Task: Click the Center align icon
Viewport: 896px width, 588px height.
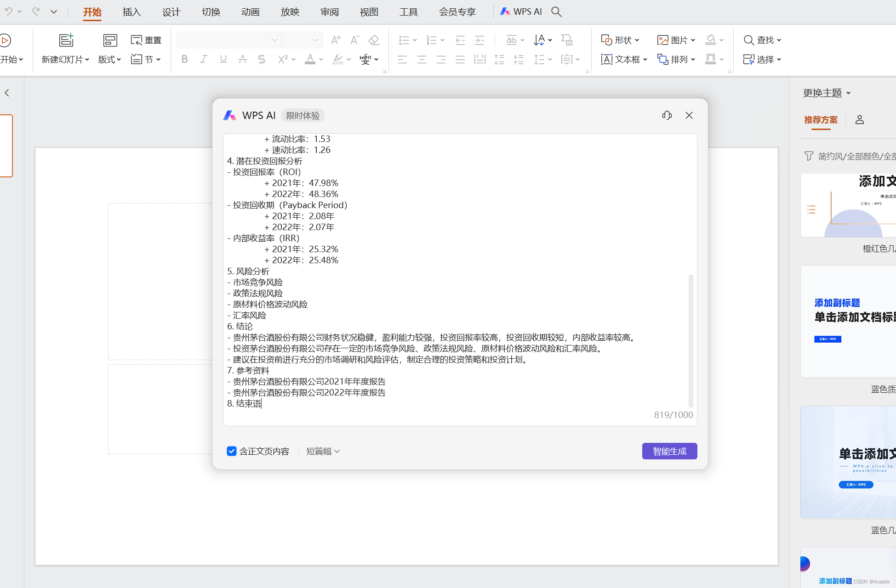Action: tap(422, 59)
